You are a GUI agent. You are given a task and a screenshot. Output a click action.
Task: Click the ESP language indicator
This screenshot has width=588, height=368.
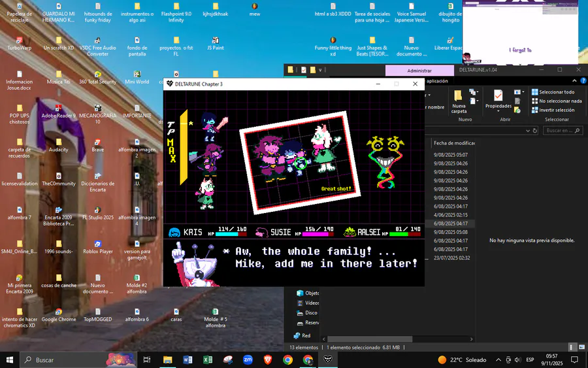(x=530, y=360)
